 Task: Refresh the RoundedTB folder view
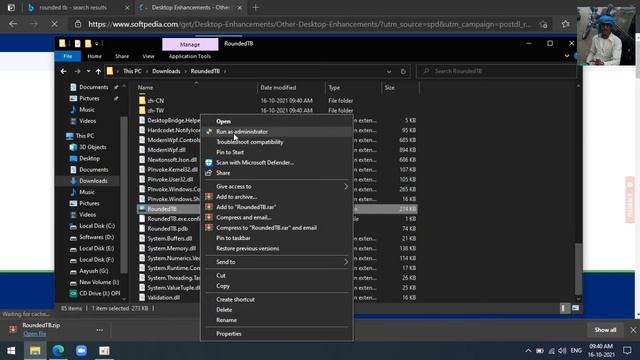point(403,71)
